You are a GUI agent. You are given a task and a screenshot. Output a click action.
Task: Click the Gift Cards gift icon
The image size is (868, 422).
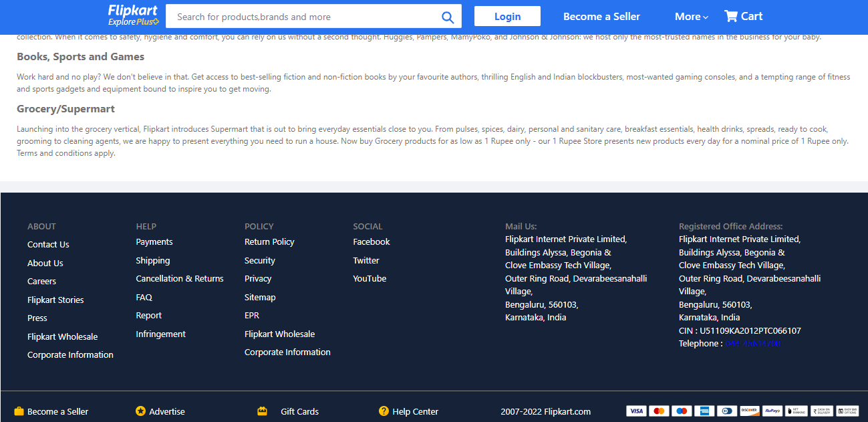[x=263, y=411]
